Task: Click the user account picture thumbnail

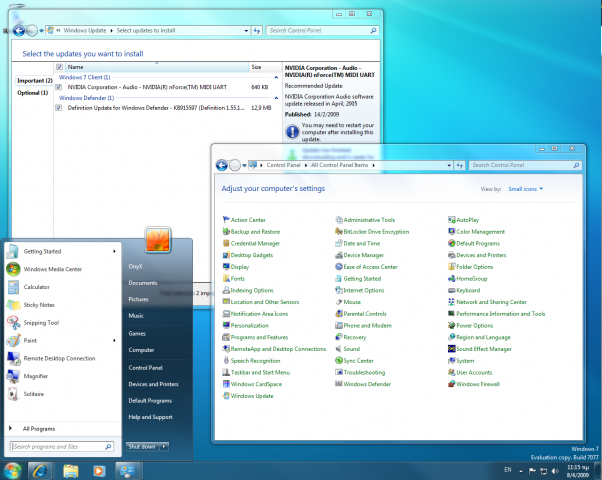Action: 158,240
